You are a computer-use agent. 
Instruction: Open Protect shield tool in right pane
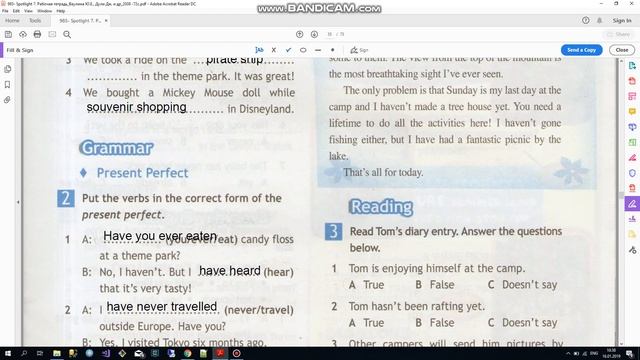click(x=632, y=173)
